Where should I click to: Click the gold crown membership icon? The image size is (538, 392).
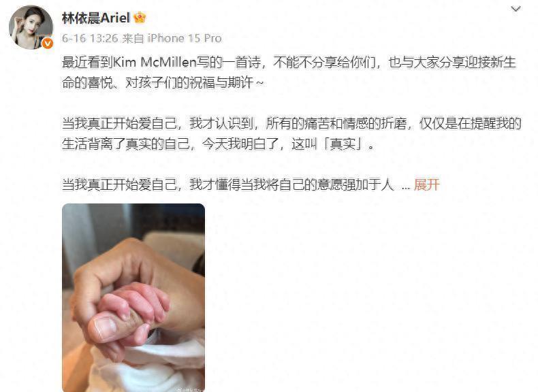[140, 17]
